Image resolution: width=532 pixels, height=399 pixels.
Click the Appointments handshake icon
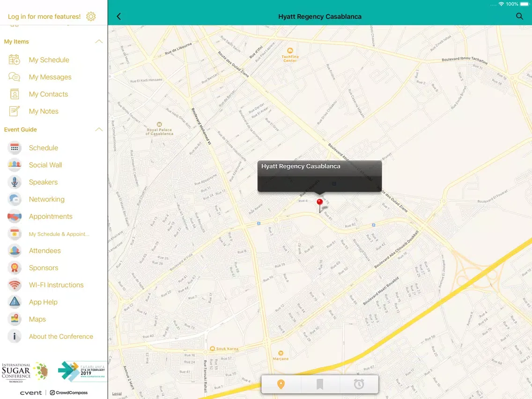pos(14,216)
